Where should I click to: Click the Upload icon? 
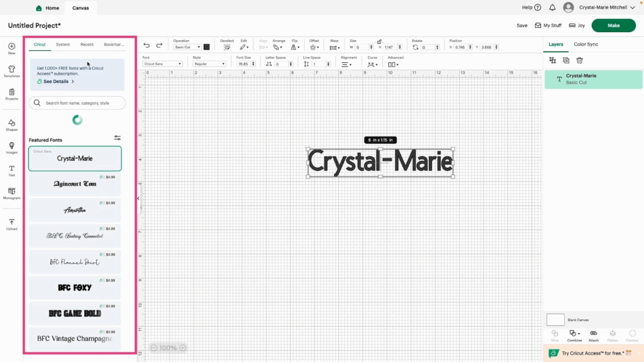point(11,224)
